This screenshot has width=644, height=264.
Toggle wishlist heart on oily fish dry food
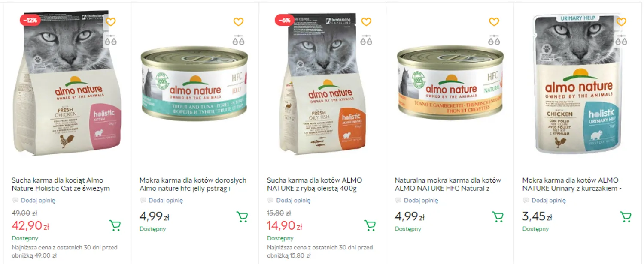click(x=366, y=22)
